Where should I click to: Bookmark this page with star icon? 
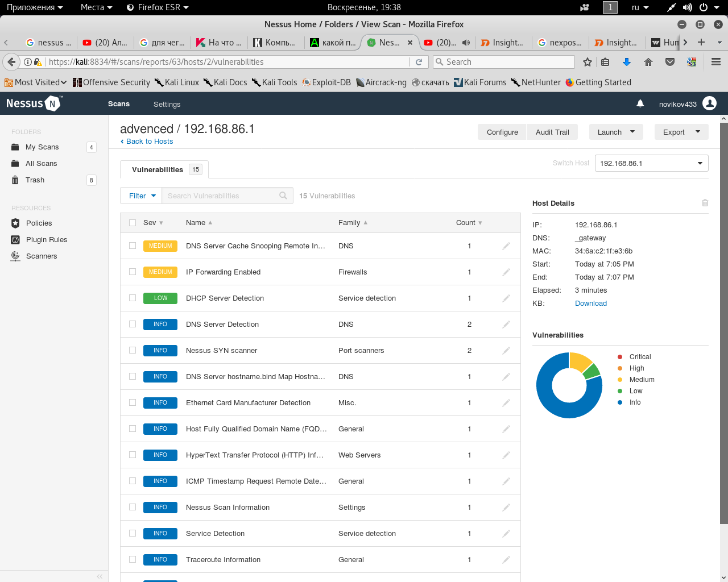588,62
